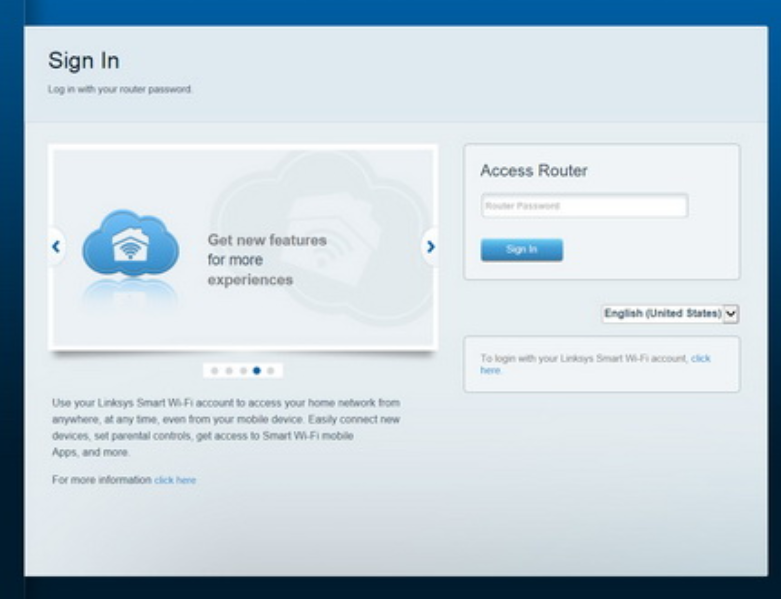
Task: Click the Access Router heading
Action: pos(534,171)
